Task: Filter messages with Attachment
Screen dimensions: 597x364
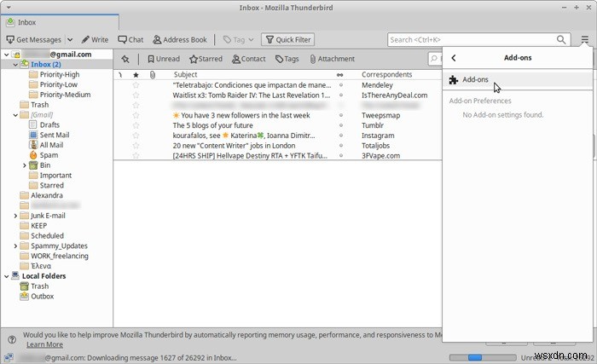Action: click(x=332, y=59)
